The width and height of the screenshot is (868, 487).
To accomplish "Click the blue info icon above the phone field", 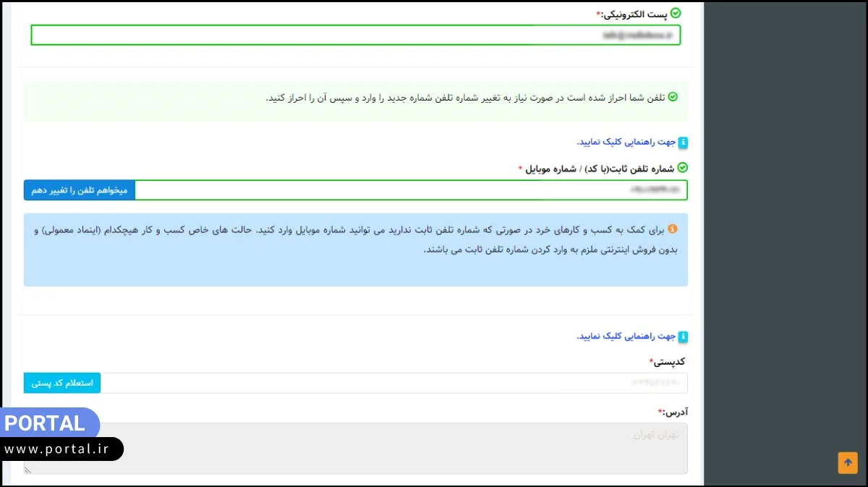I will point(684,143).
